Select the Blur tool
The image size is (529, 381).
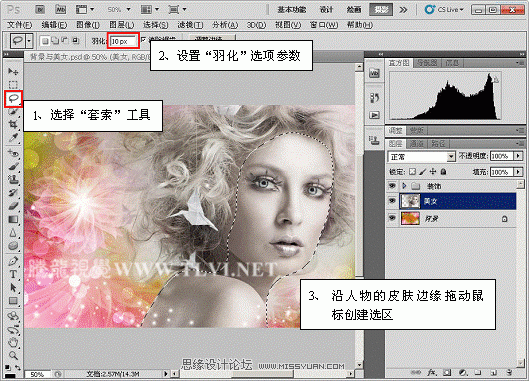13,233
